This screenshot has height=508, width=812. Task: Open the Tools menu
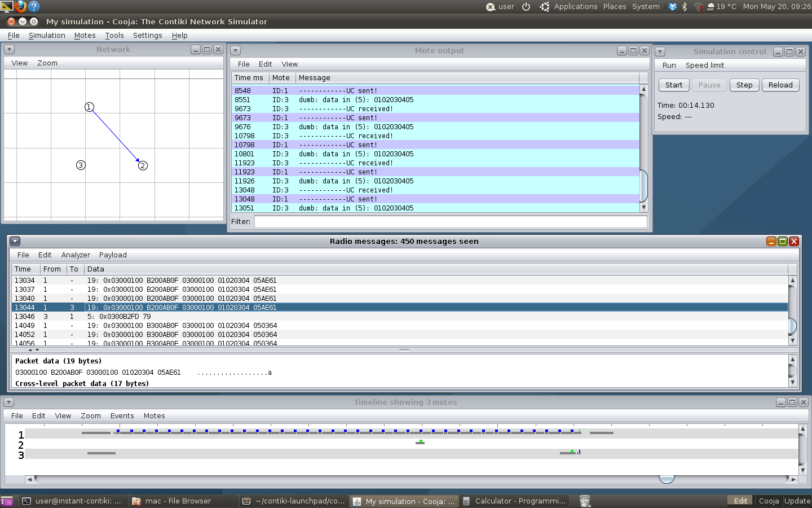(x=114, y=35)
